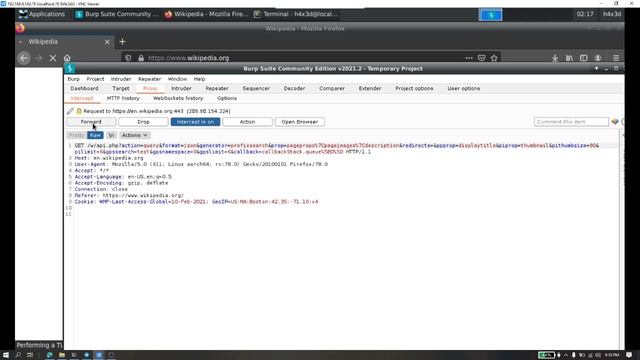This screenshot has height=360, width=640.
Task: Toggle the Firefox sidebar icon
Action: tap(584, 58)
